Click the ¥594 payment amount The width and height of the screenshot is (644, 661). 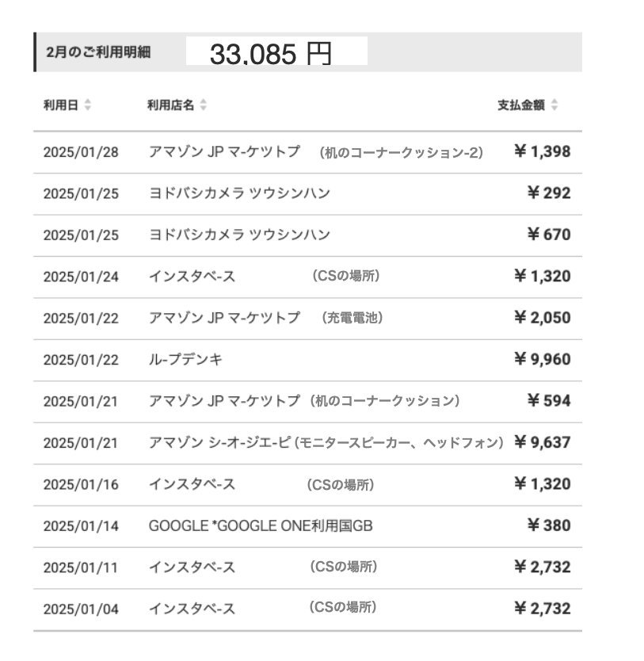click(548, 401)
